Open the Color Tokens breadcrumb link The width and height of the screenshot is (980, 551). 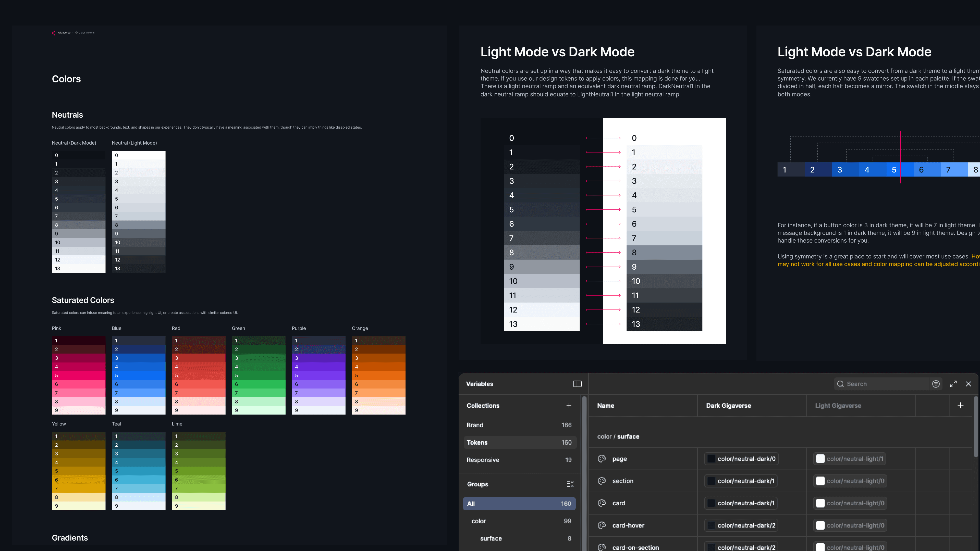pos(86,33)
